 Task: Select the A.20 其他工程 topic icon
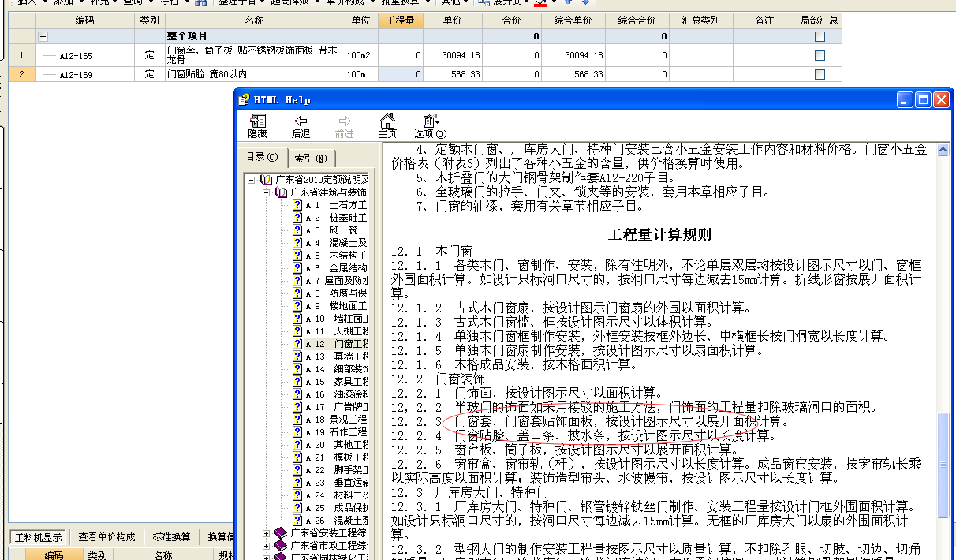pos(297,445)
